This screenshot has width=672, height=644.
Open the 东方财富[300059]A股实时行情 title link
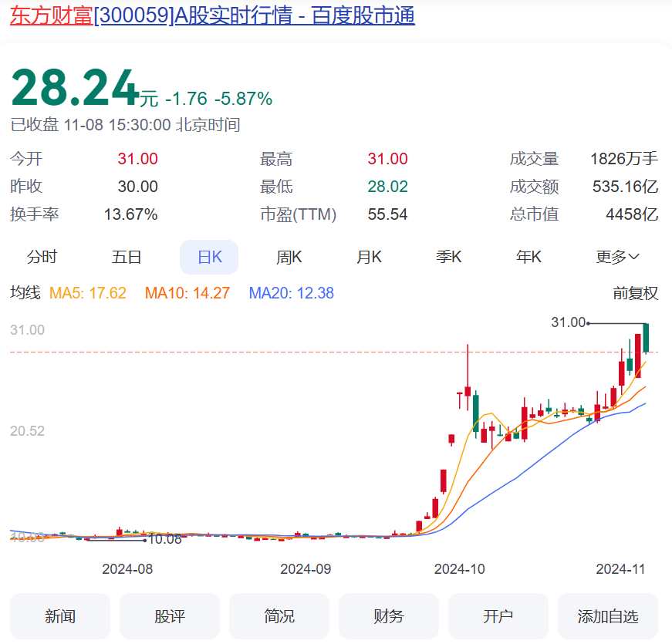(x=212, y=16)
